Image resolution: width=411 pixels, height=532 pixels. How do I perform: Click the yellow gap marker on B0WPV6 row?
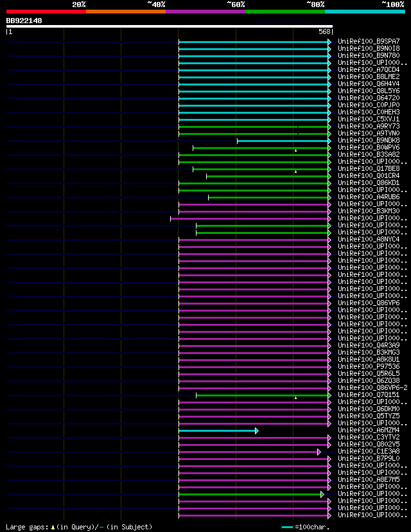295,150
